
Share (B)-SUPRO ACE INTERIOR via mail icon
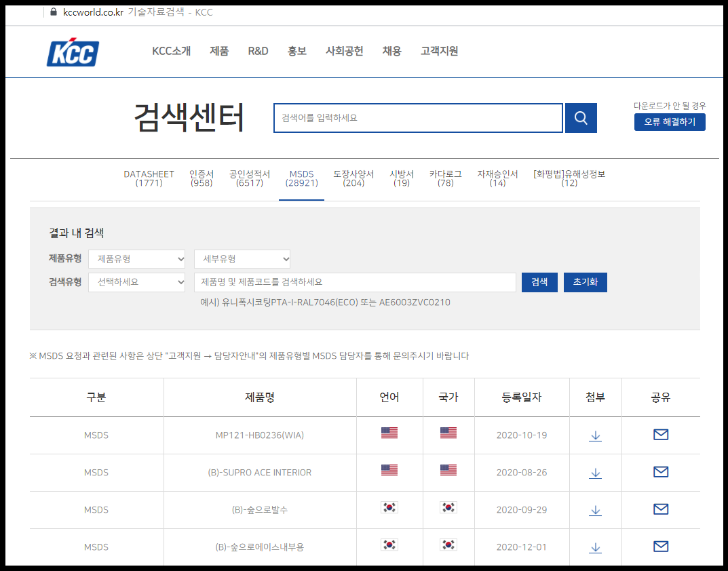click(x=661, y=472)
